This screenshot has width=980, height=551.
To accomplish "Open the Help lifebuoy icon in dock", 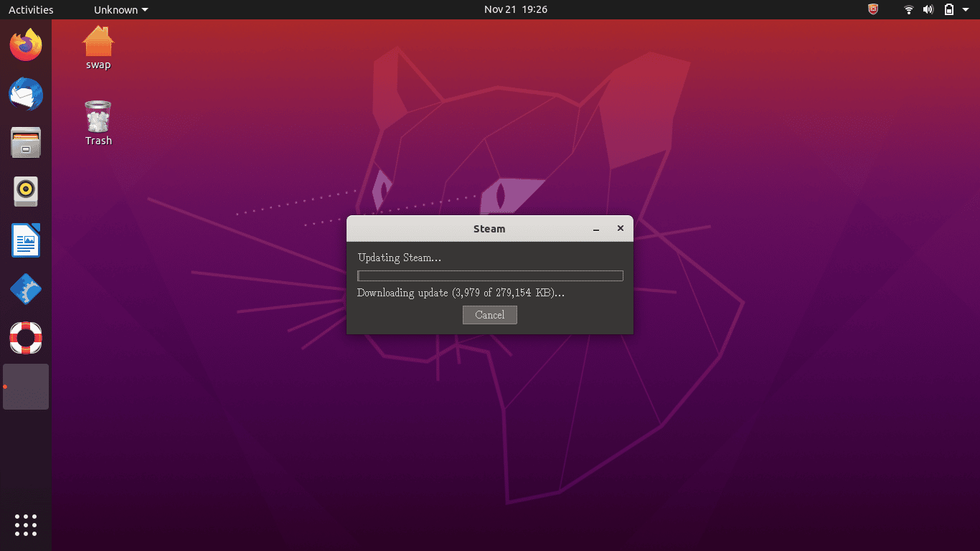I will (26, 338).
